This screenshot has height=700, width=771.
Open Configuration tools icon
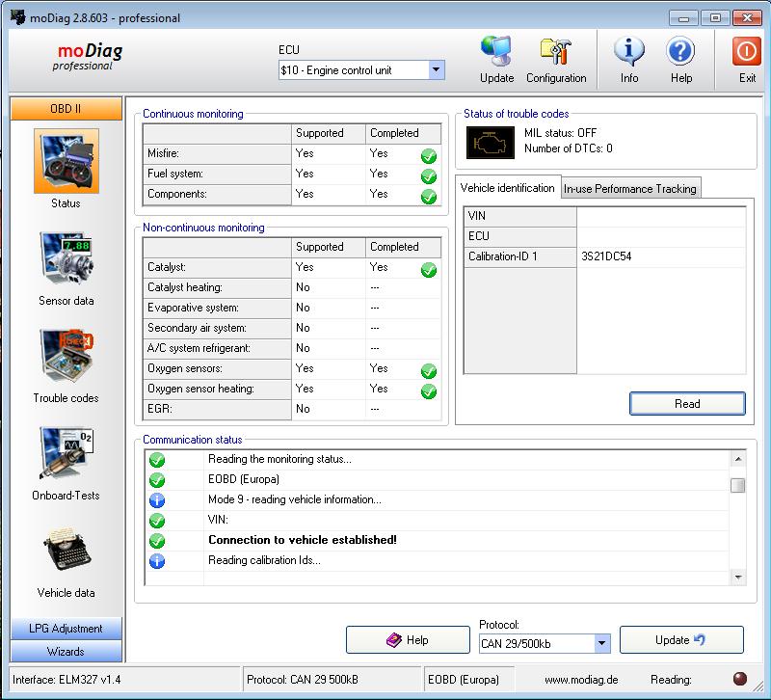556,52
